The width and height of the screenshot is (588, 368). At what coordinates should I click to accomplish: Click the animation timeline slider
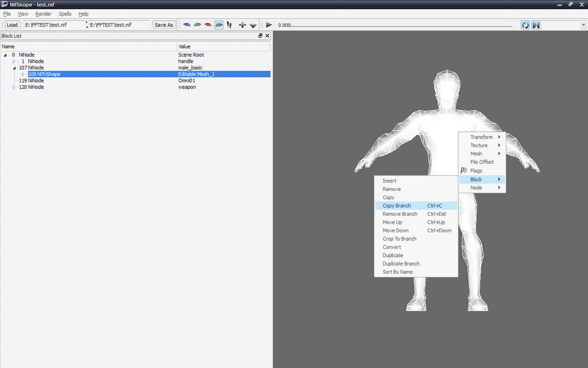(x=396, y=25)
